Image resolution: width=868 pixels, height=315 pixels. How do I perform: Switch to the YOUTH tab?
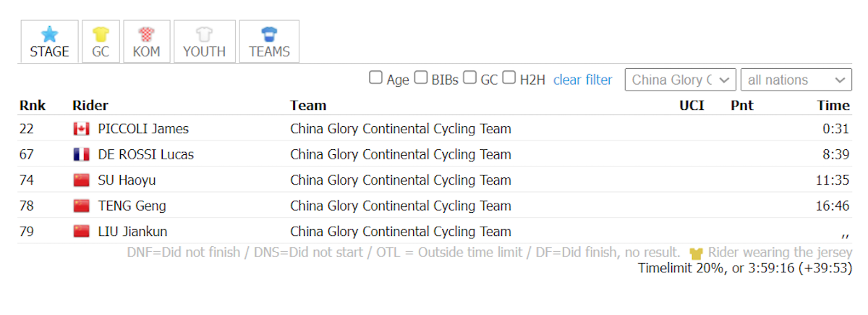point(204,41)
